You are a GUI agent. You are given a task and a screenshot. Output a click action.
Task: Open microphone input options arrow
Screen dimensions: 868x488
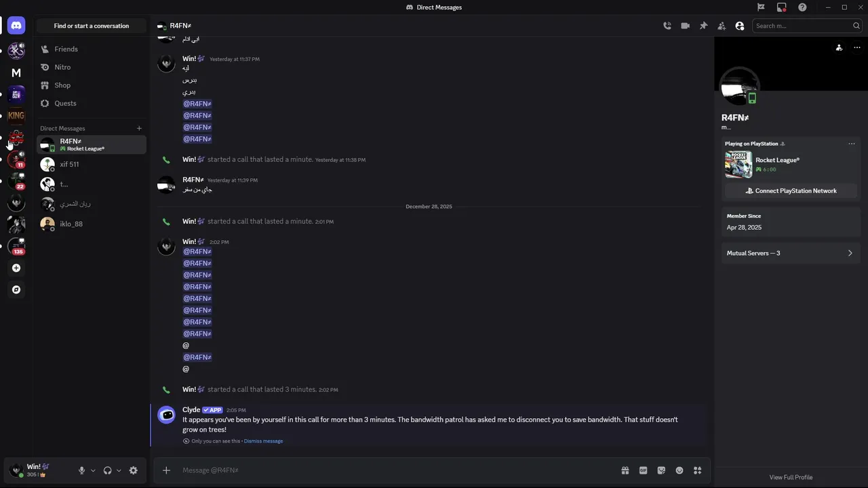93,470
